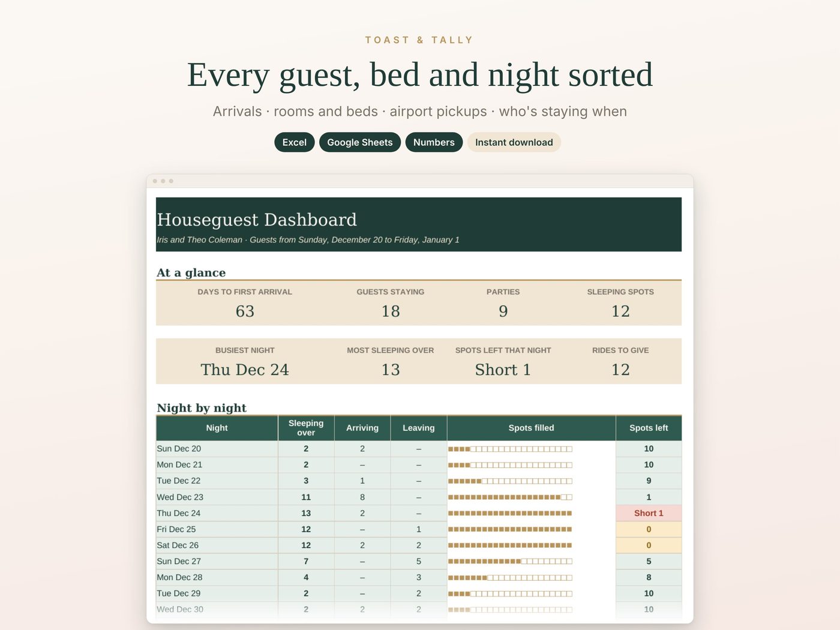Click the Spots left cell for Sat Dec 26
Viewport: 840px width, 630px height.
click(x=649, y=545)
